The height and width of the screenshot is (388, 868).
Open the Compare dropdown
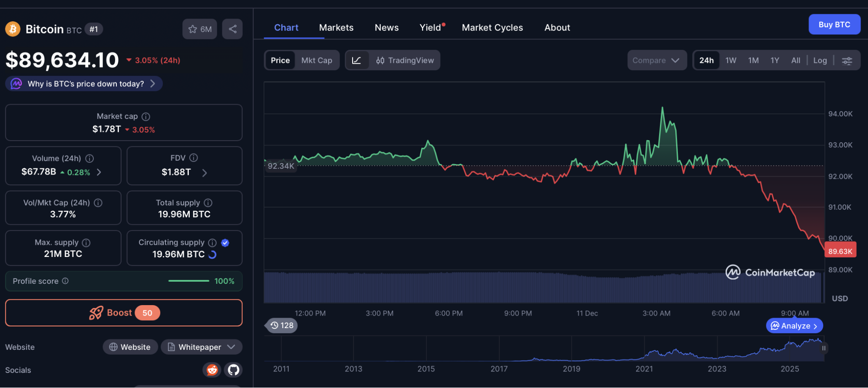click(x=656, y=60)
